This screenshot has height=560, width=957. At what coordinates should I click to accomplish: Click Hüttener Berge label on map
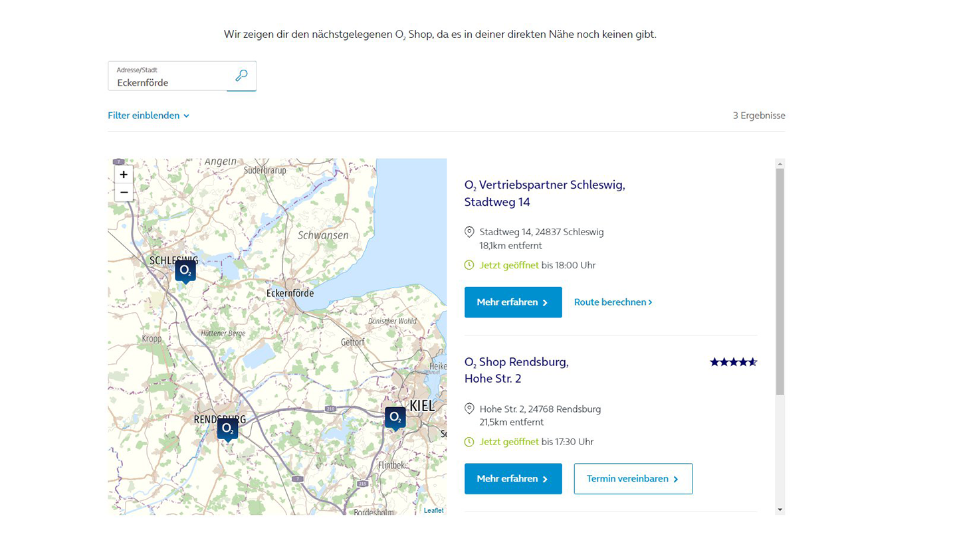point(223,333)
